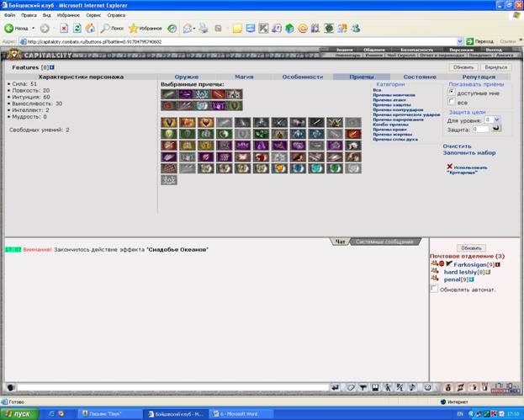Click the IE Home toolbar icon

coord(90,29)
